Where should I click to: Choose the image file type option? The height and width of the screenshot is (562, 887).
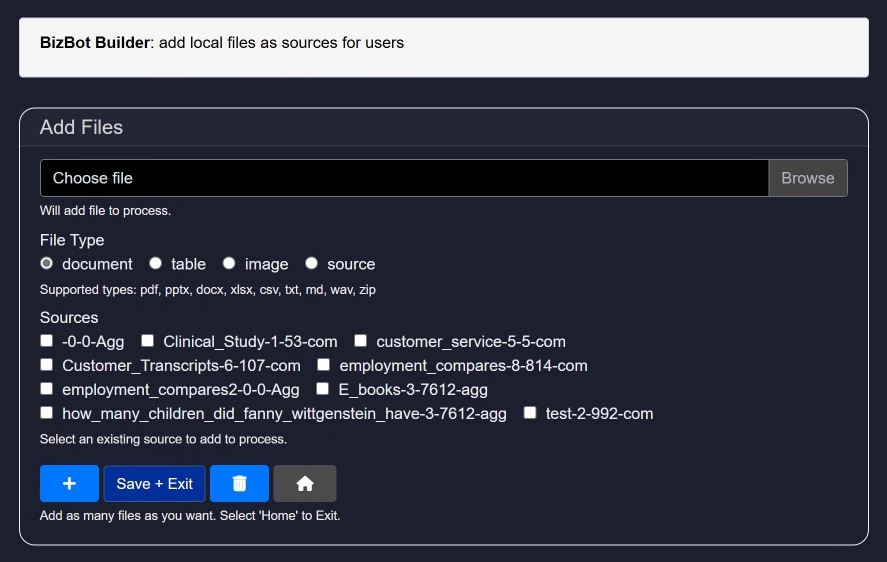(x=229, y=264)
